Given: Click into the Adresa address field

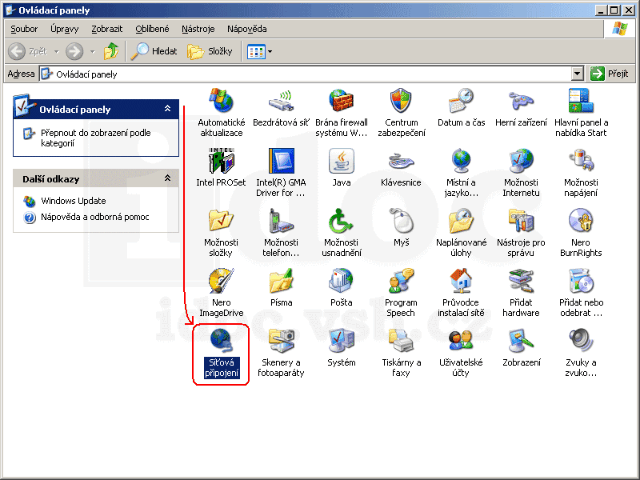Looking at the screenshot, I should (x=306, y=74).
